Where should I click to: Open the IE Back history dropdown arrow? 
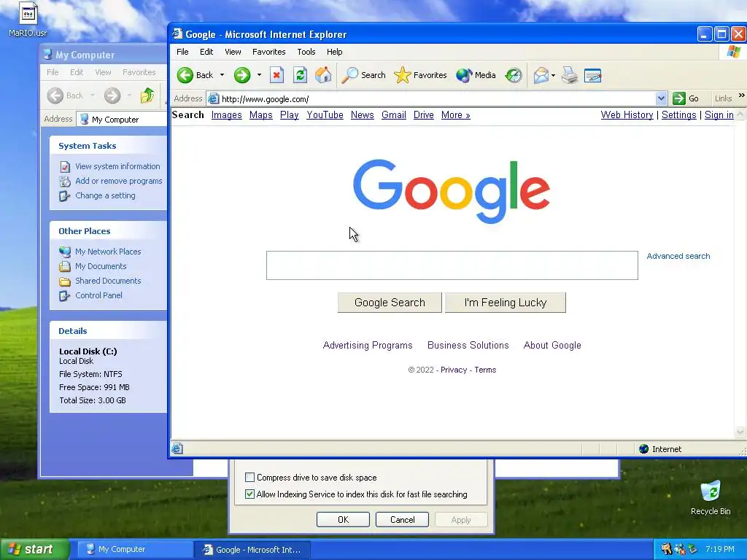[222, 75]
